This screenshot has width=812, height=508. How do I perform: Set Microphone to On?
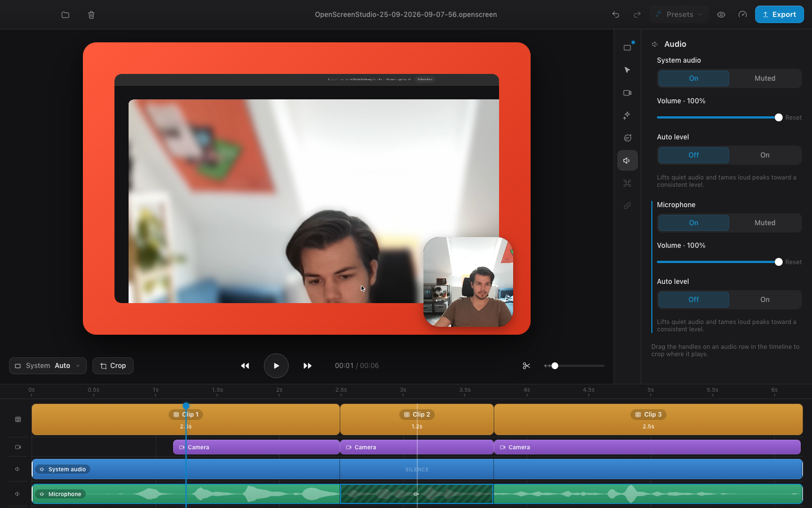click(x=694, y=223)
